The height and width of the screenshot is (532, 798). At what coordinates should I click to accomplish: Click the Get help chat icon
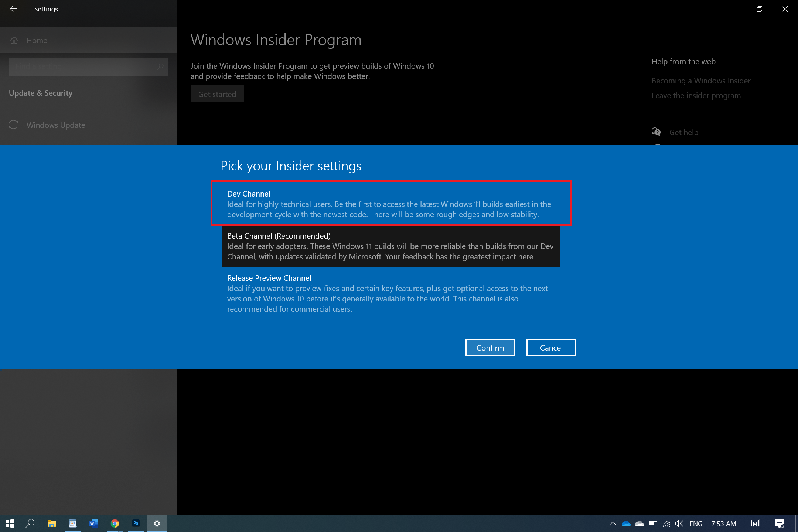(656, 132)
